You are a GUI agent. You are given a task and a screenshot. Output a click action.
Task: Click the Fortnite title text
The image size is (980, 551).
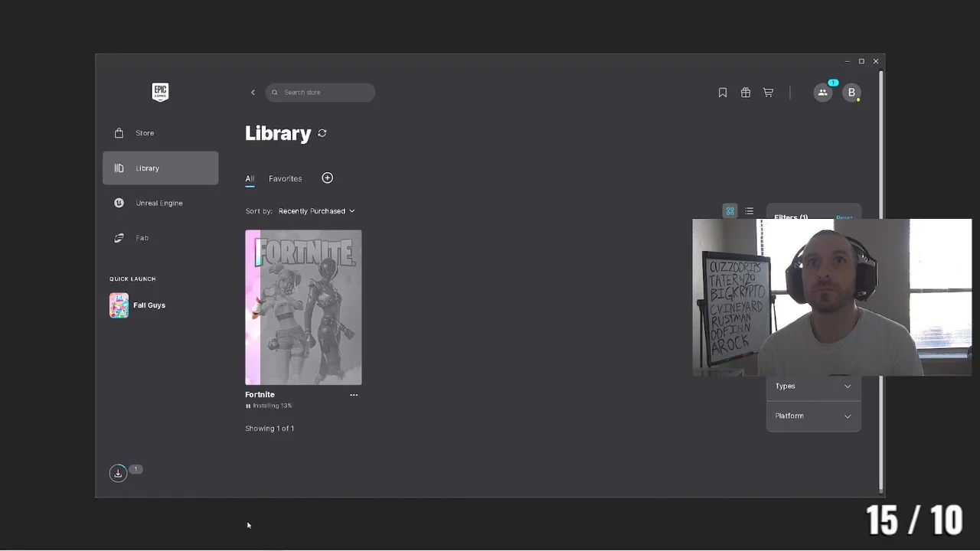[x=260, y=395]
